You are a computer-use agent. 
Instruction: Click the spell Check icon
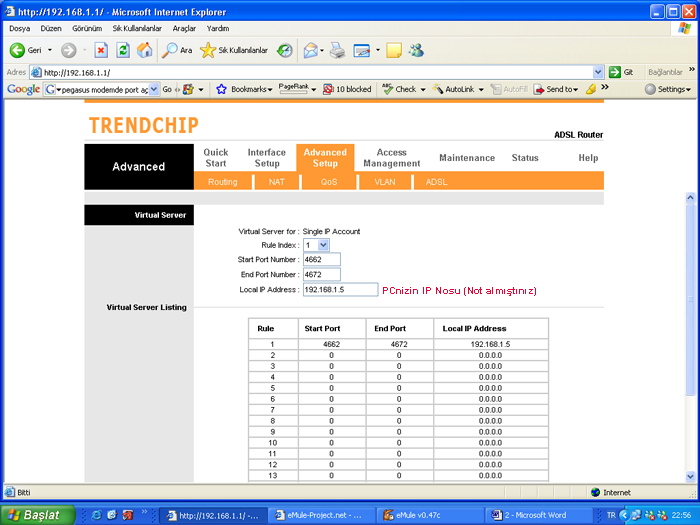[388, 89]
